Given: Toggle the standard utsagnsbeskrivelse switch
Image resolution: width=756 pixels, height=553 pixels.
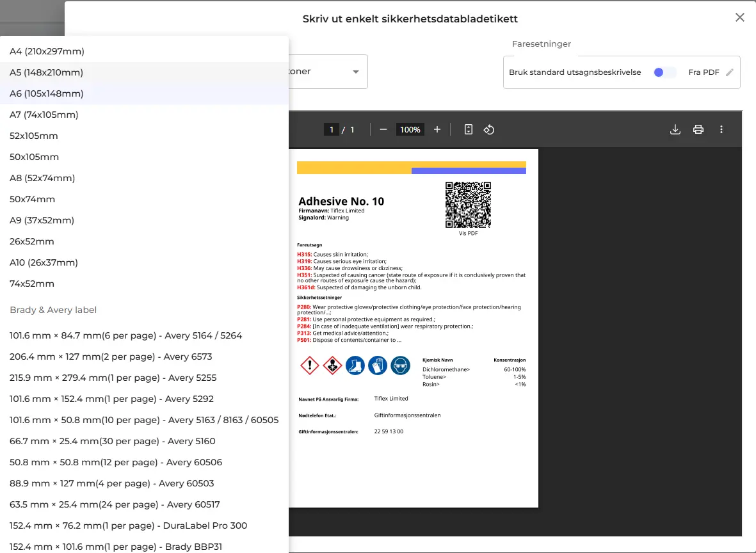Looking at the screenshot, I should click(x=664, y=72).
